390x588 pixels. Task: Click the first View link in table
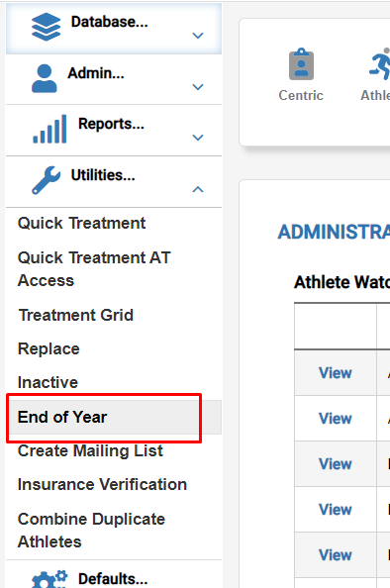coord(336,373)
